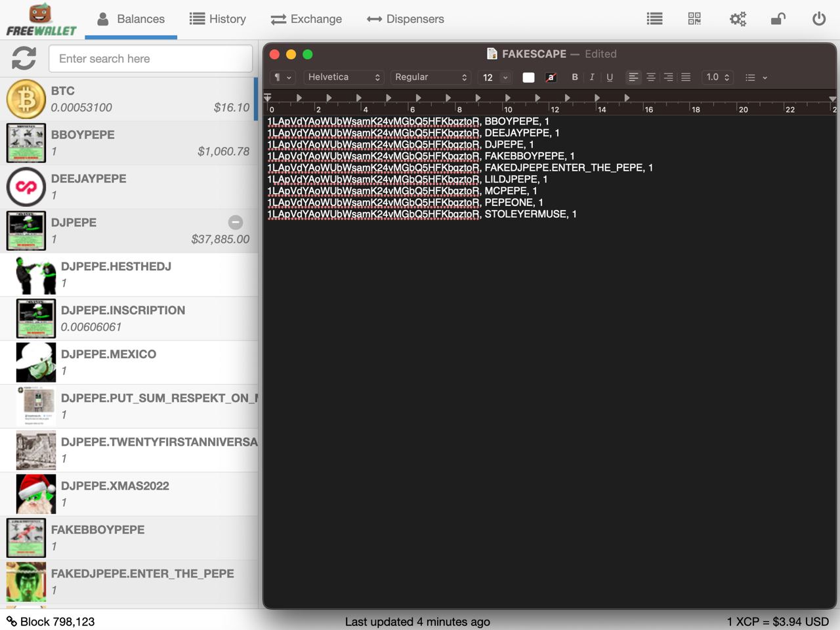Collapse DJPEPE subassets with minus icon

click(236, 222)
